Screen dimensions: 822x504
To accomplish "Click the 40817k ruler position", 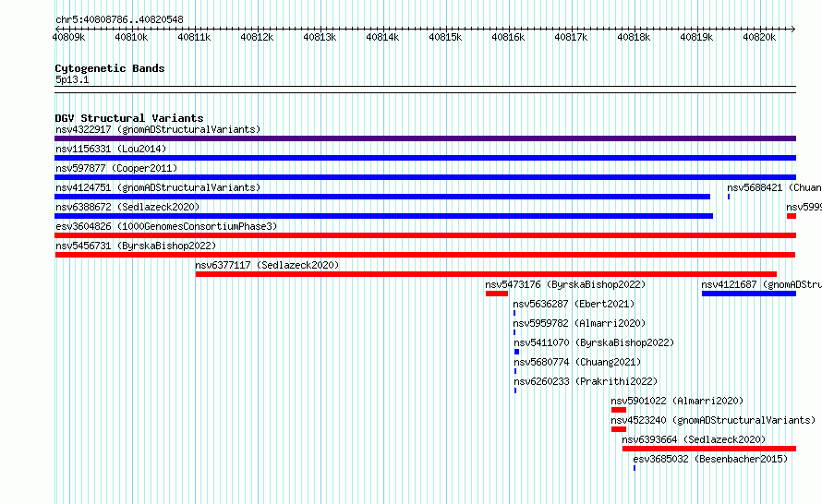I will (571, 37).
